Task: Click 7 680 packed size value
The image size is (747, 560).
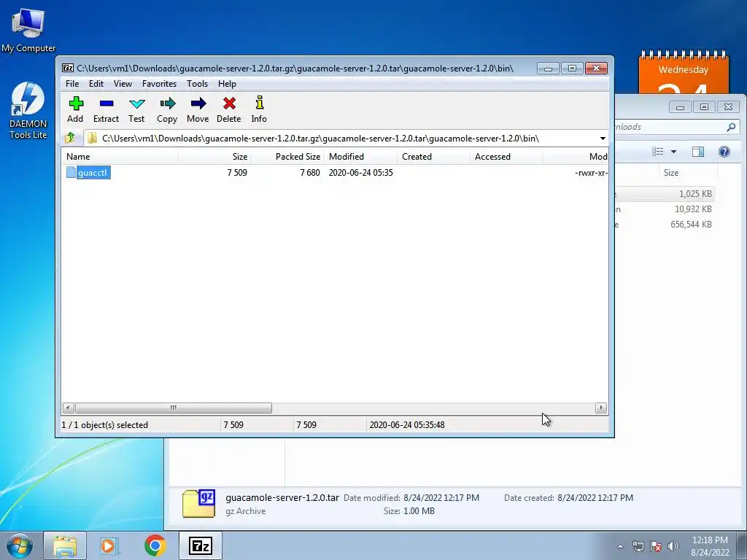Action: (310, 172)
